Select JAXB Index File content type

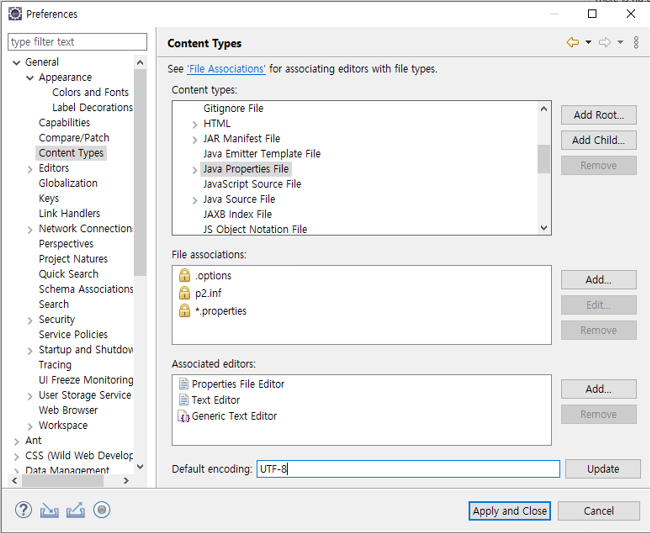point(238,214)
